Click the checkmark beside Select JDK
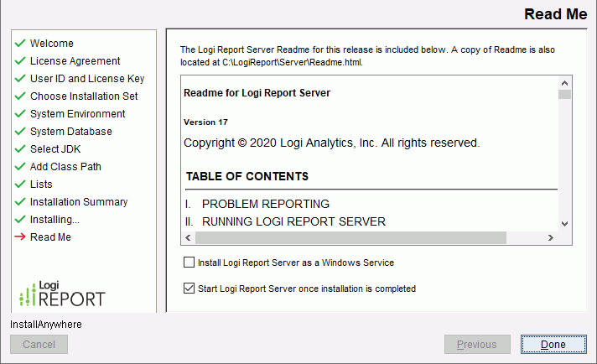This screenshot has height=364, width=597. click(x=20, y=149)
